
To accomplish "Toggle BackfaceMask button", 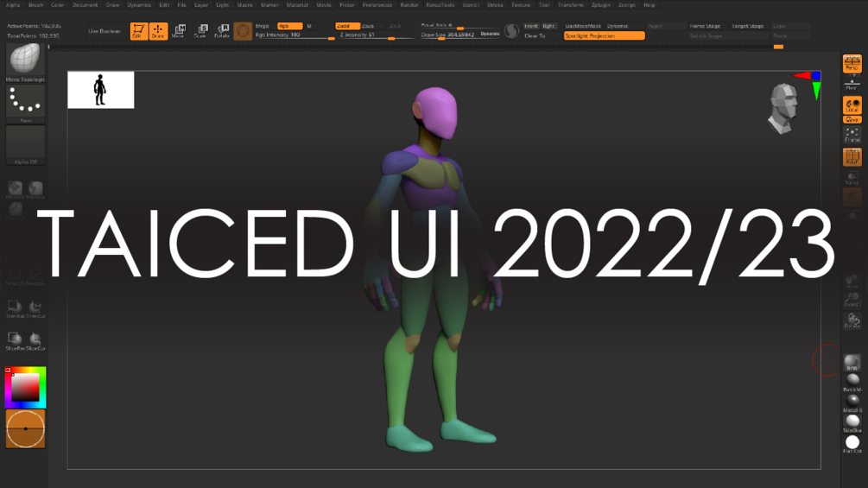I will coord(583,26).
